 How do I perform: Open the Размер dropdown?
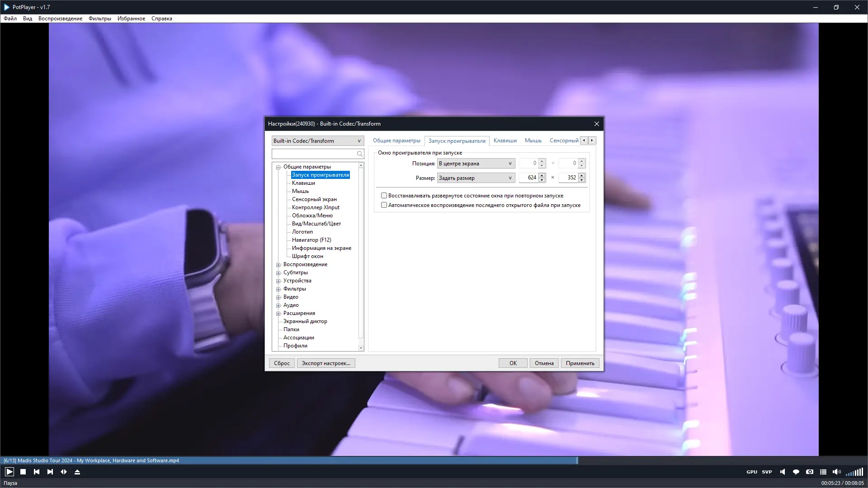[x=476, y=178]
